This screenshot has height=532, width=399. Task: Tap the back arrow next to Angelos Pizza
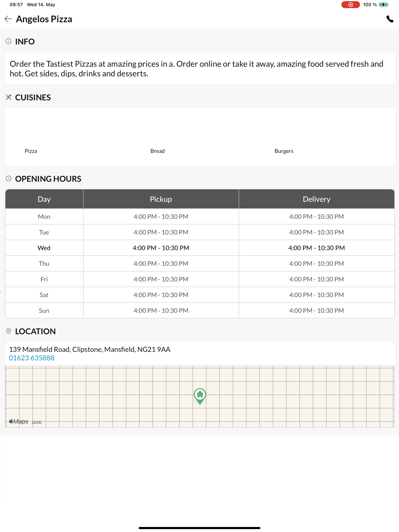(x=8, y=19)
